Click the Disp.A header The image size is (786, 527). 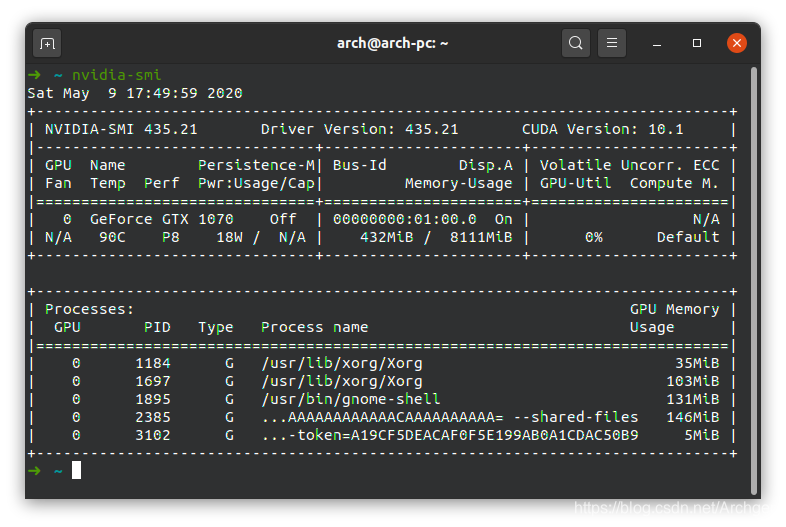pos(485,165)
